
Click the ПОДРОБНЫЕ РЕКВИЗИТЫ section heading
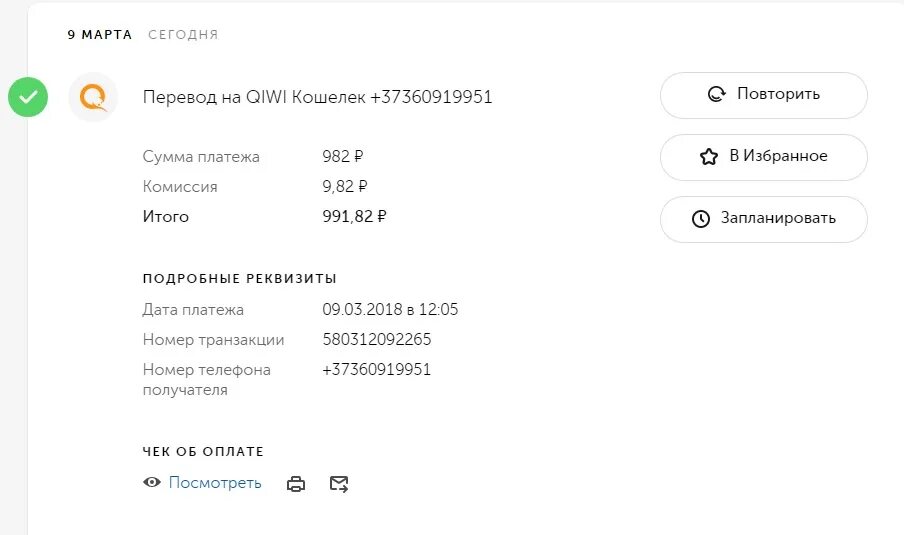click(x=239, y=278)
